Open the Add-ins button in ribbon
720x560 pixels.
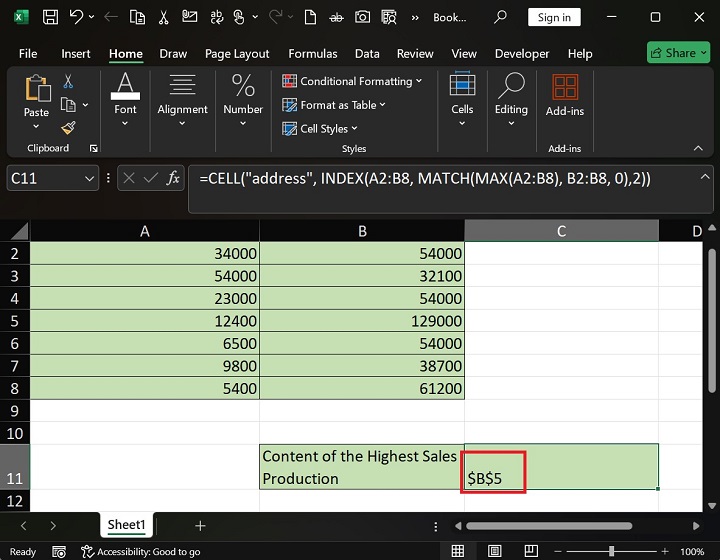coord(565,97)
